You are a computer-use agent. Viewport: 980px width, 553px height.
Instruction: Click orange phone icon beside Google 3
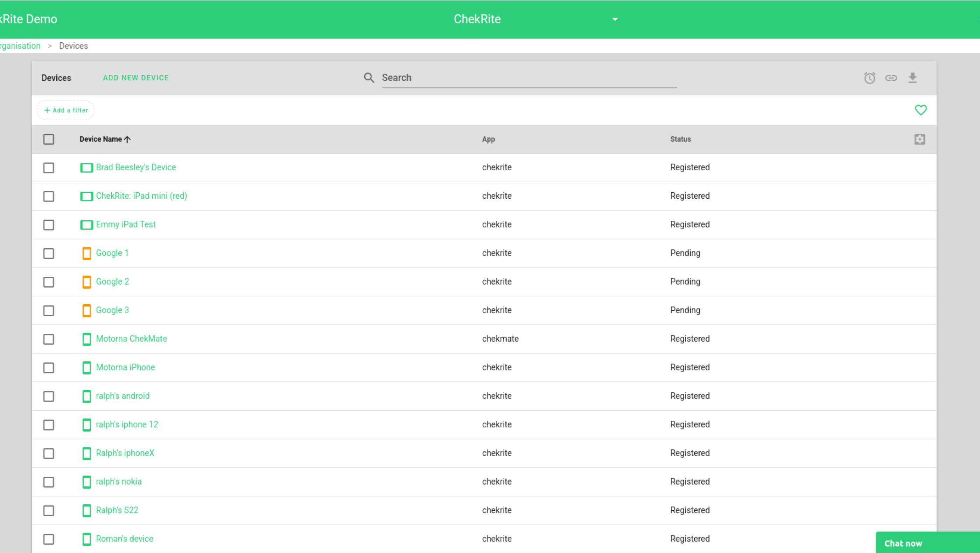[x=87, y=310]
